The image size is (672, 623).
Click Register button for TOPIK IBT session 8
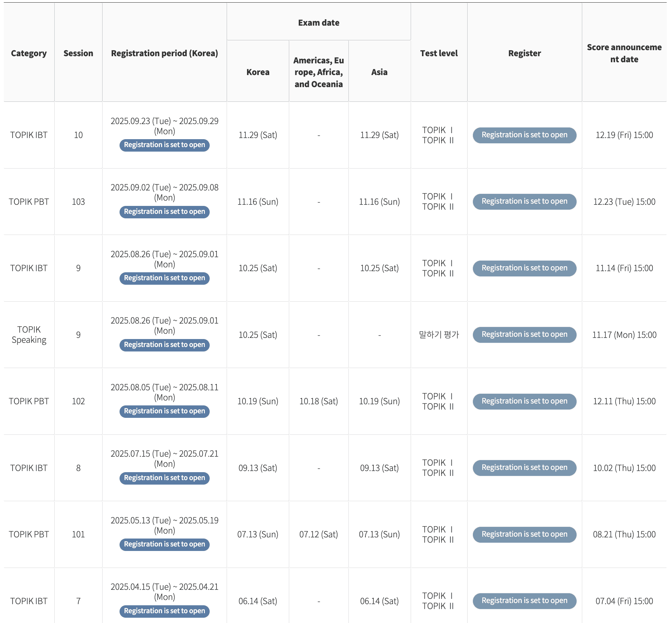(524, 468)
